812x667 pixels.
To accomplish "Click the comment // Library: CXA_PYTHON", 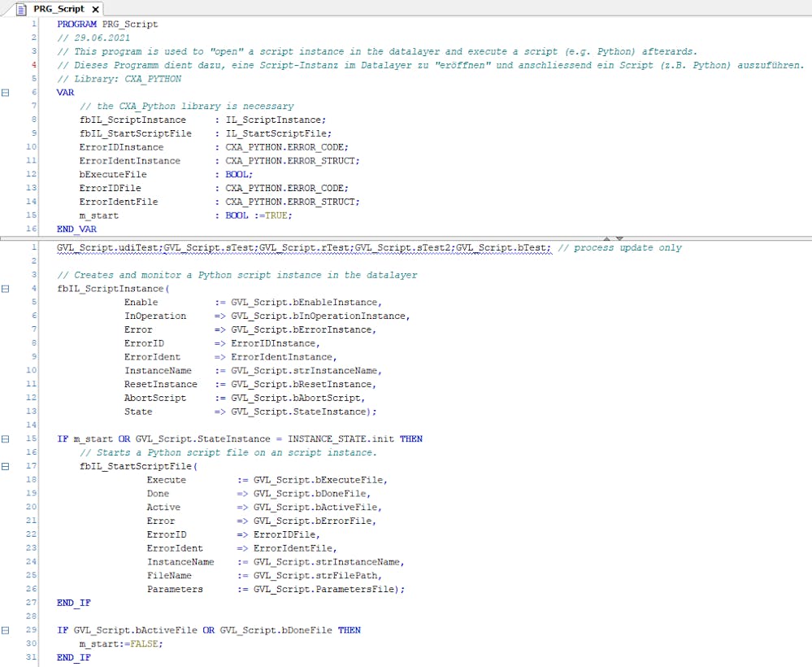I will point(119,79).
